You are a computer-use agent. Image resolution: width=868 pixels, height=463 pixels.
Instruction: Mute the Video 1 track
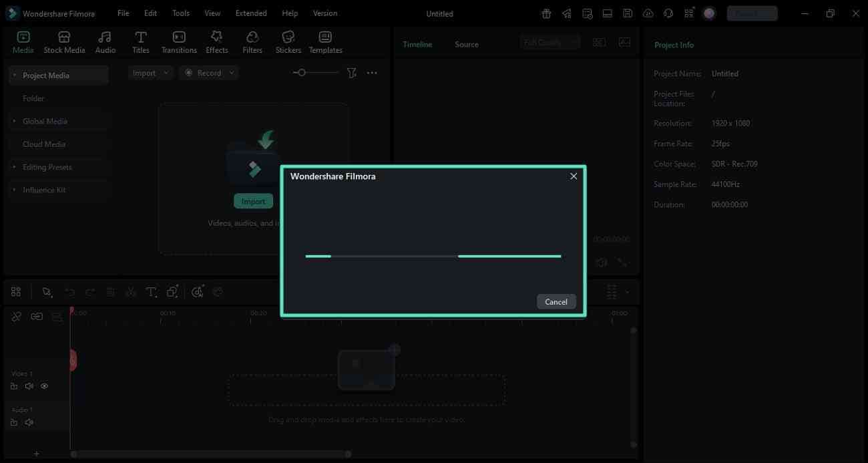click(29, 386)
